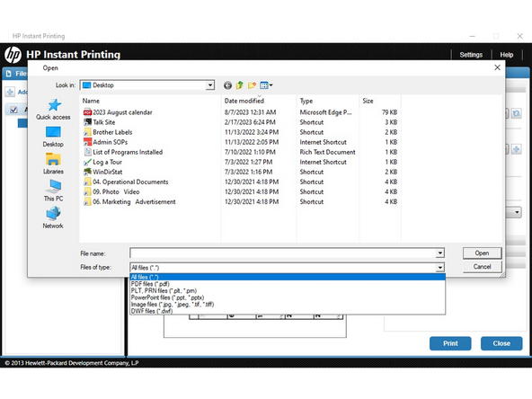
Task: Expand the File name dropdown arrow
Action: coord(439,253)
